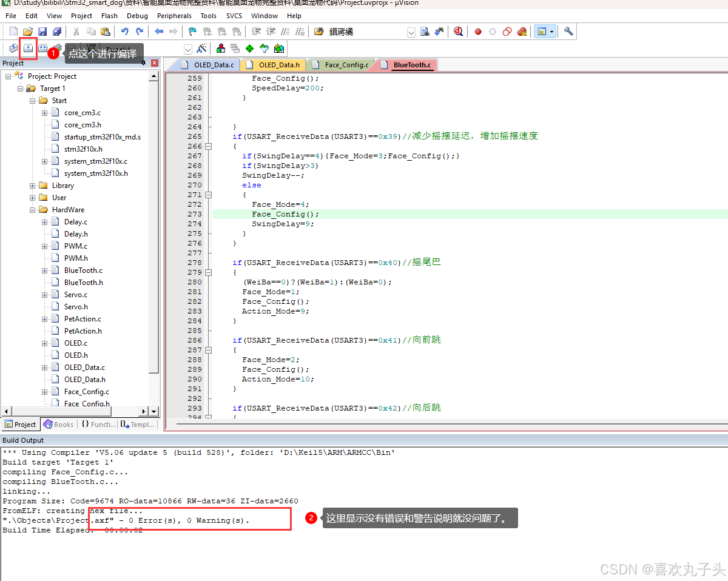Image resolution: width=728 pixels, height=581 pixels.
Task: Open the Select Target dropdown
Action: (x=188, y=49)
